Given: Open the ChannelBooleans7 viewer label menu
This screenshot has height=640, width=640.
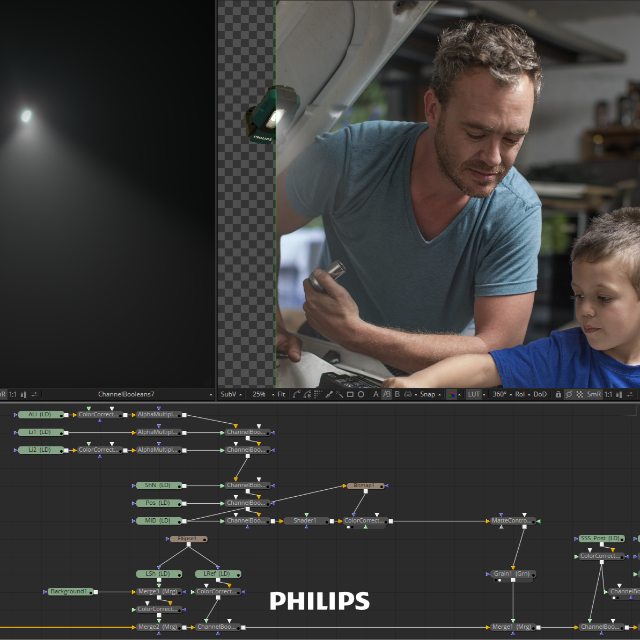Looking at the screenshot, I should click(x=126, y=394).
